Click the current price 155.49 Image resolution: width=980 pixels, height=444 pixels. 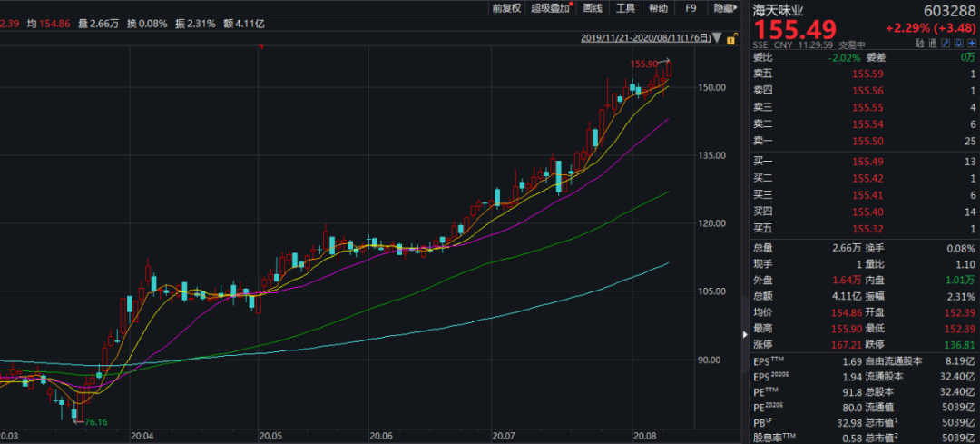click(794, 29)
